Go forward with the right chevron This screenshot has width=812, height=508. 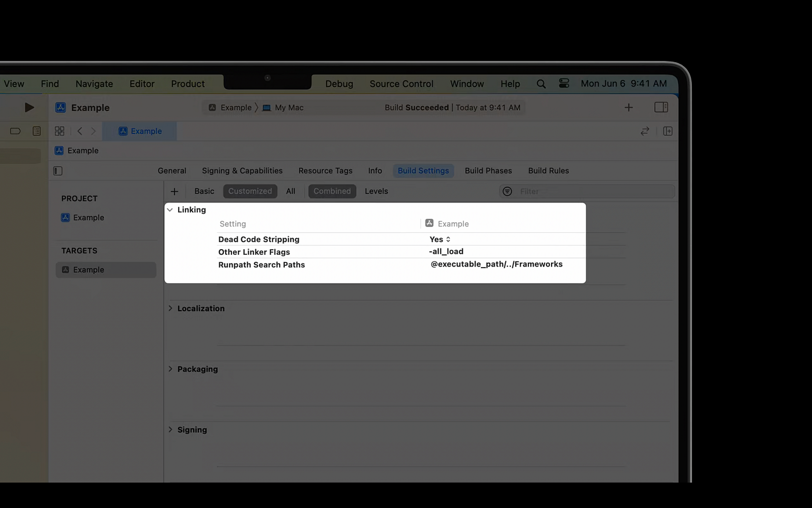[x=93, y=131]
